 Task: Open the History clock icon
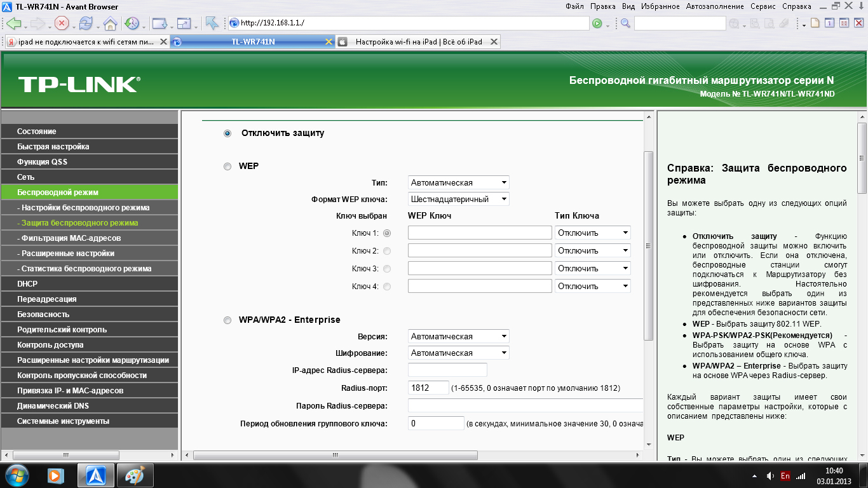point(132,24)
